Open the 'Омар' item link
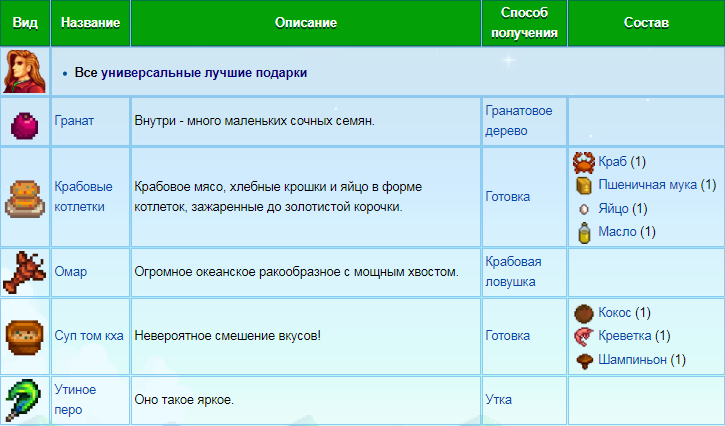The height and width of the screenshot is (426, 725). click(x=71, y=272)
